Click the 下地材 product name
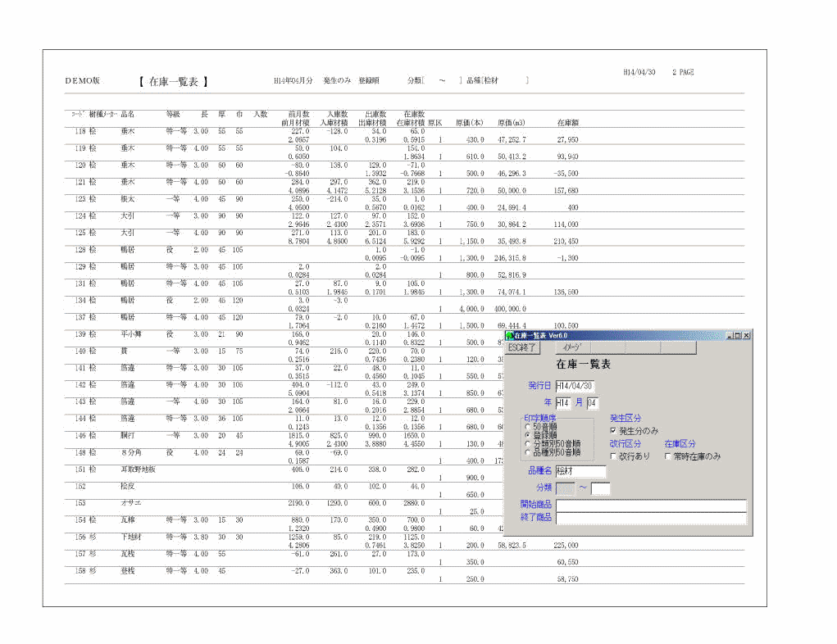The height and width of the screenshot is (644, 837). (x=131, y=537)
